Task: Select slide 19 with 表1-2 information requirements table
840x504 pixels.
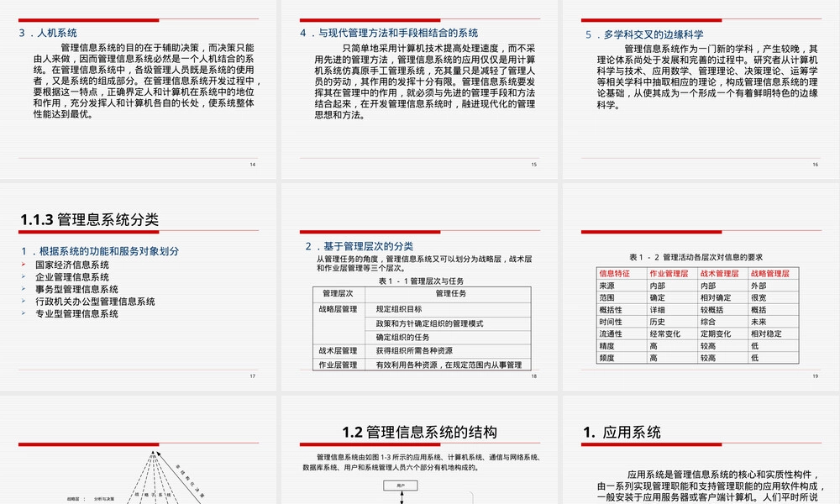Action: pos(701,287)
